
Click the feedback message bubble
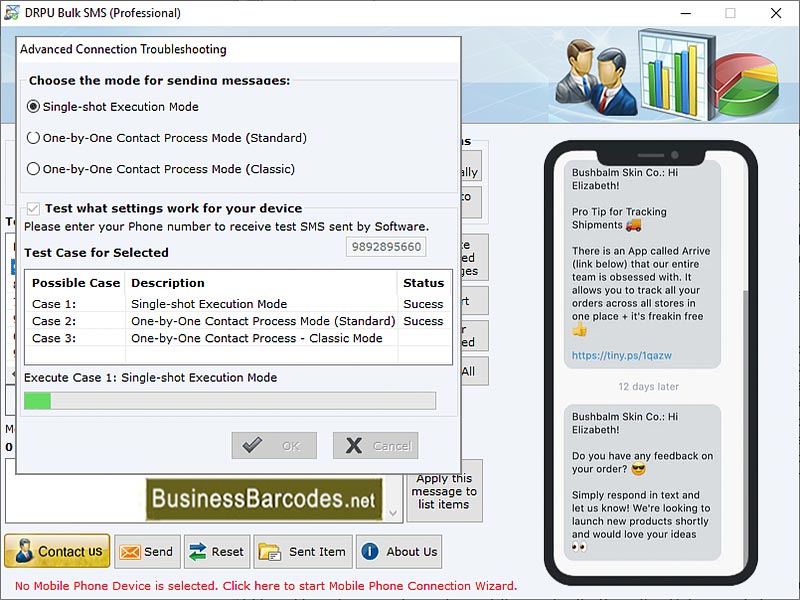tap(642, 482)
